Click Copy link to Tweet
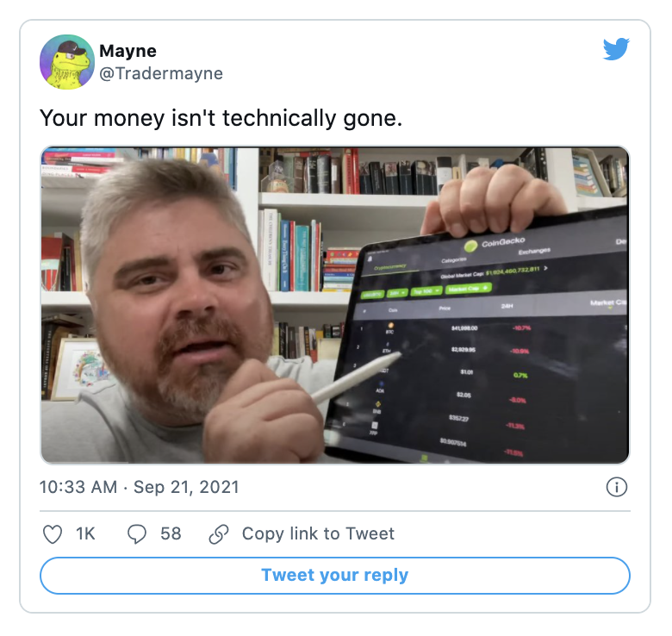The height and width of the screenshot is (636, 672). 318,534
